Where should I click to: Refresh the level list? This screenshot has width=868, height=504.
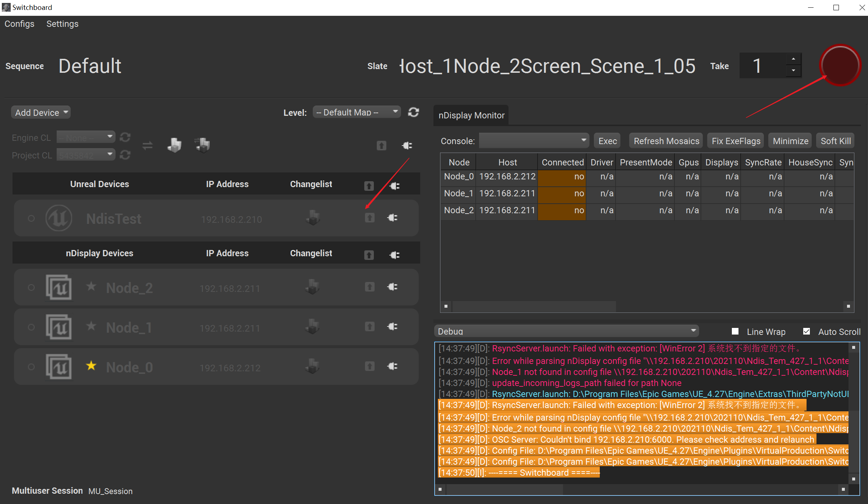pos(414,112)
